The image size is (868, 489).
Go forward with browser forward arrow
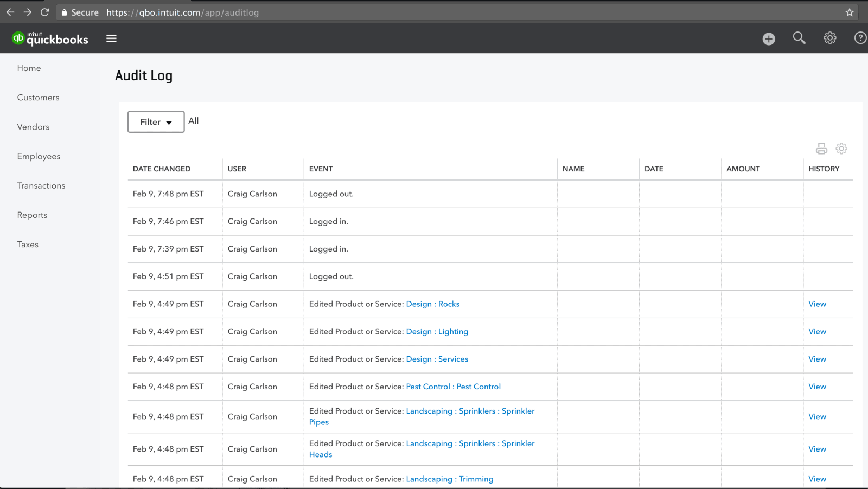click(x=28, y=12)
